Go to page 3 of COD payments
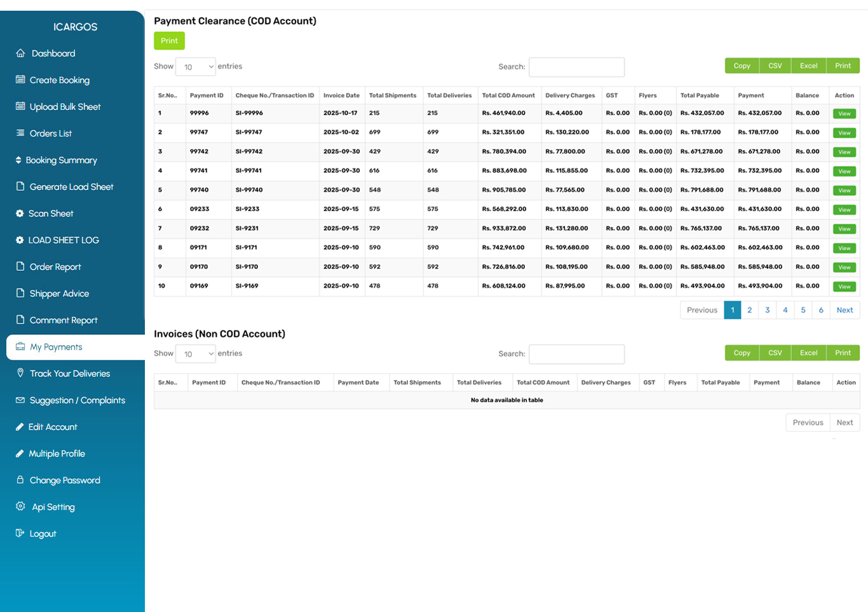The height and width of the screenshot is (612, 868). tap(767, 310)
